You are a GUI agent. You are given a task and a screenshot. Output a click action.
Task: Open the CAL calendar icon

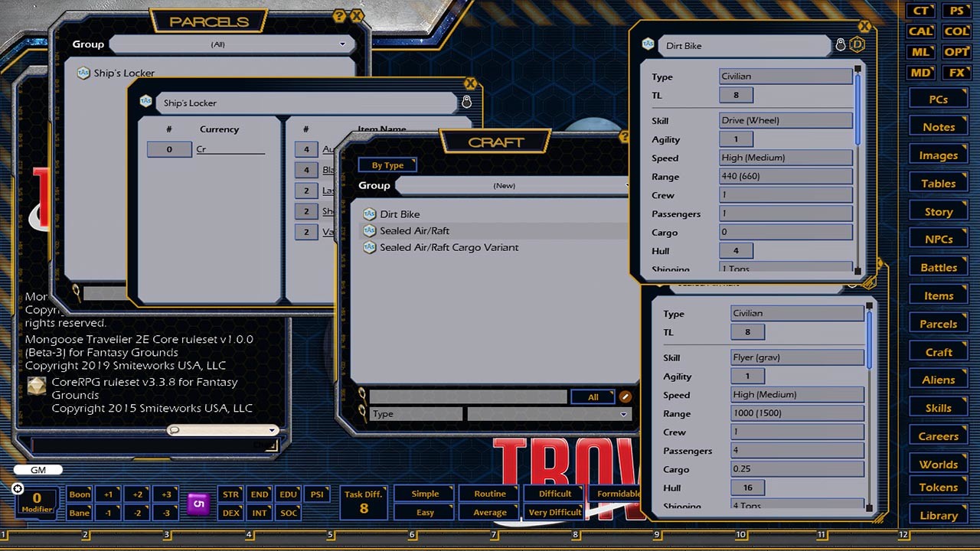[920, 31]
